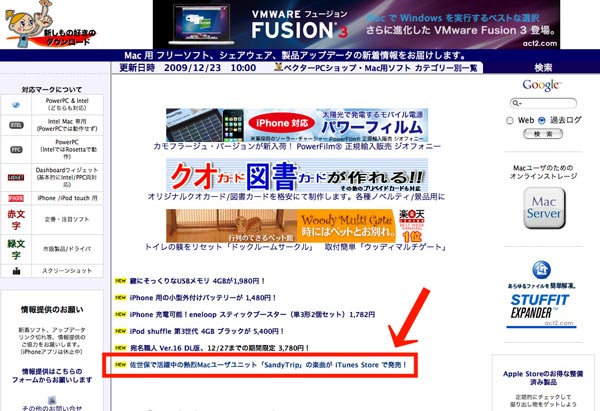Click the 情報提供のお願い heading
The height and width of the screenshot is (411, 600).
click(x=52, y=309)
